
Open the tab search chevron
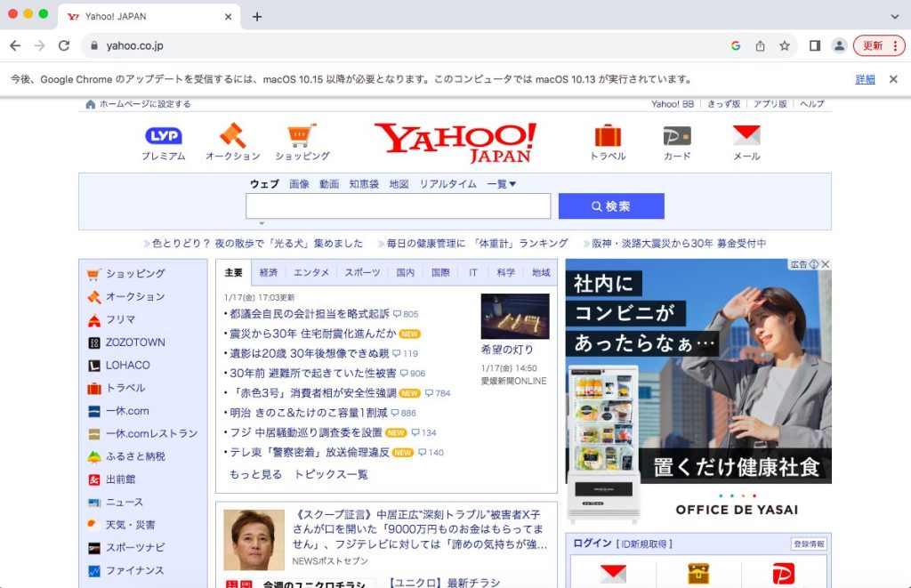coord(895,17)
